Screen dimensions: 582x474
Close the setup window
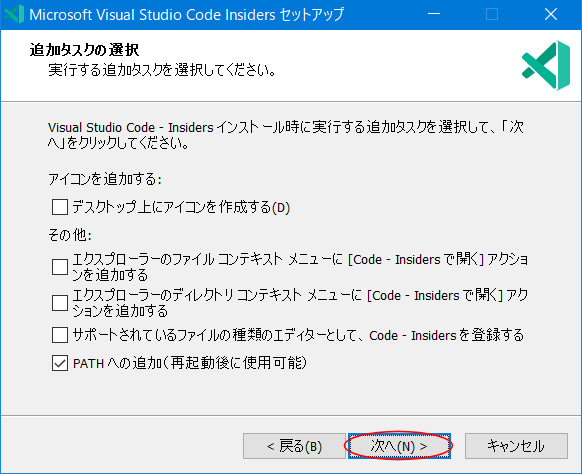tap(551, 14)
